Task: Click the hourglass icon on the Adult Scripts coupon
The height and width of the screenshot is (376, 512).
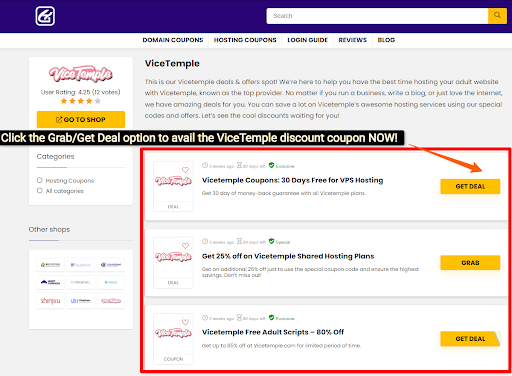Action: [x=239, y=318]
